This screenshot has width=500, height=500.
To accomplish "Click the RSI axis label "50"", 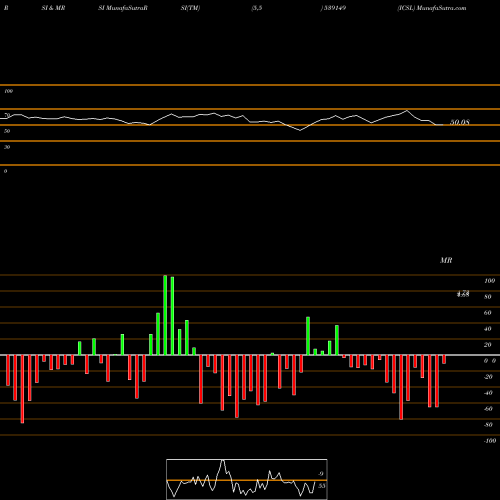I will [x=7, y=131].
